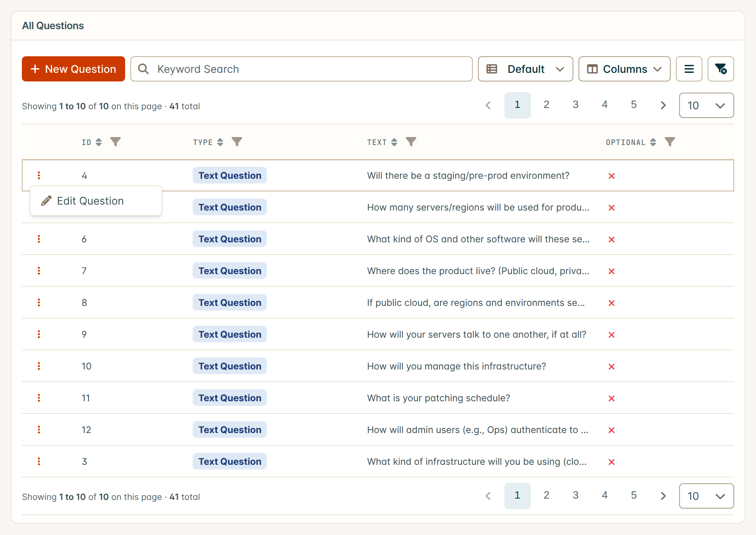Open the three-dot menu for question 12
The image size is (756, 535).
point(39,430)
